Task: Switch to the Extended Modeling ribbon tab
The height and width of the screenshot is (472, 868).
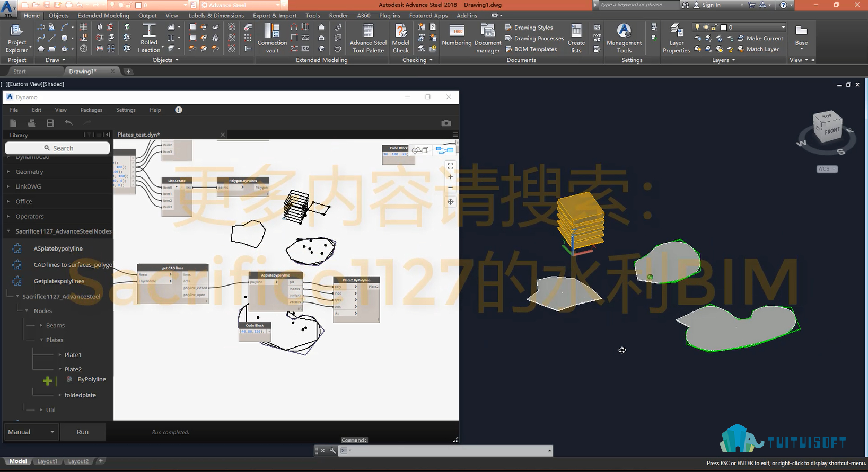Action: tap(103, 16)
